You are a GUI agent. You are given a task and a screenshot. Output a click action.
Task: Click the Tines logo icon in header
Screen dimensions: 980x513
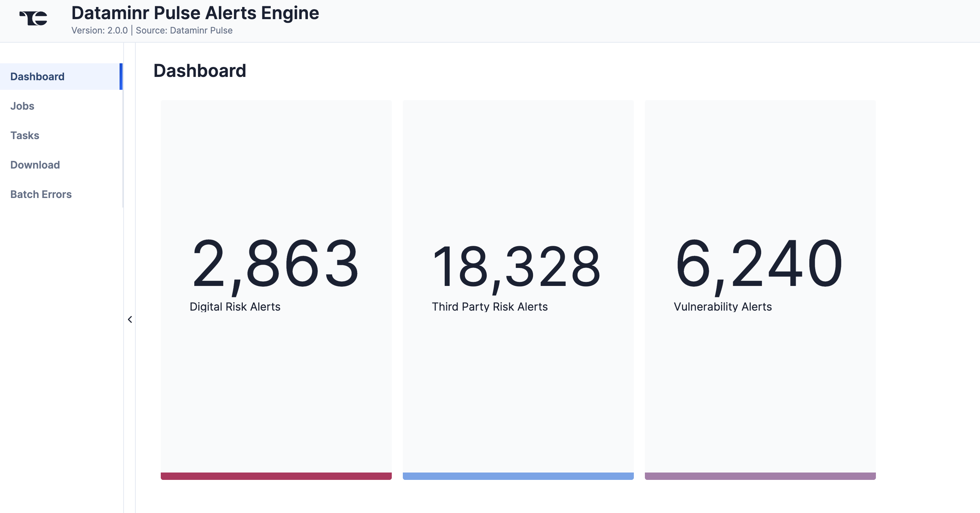point(33,18)
